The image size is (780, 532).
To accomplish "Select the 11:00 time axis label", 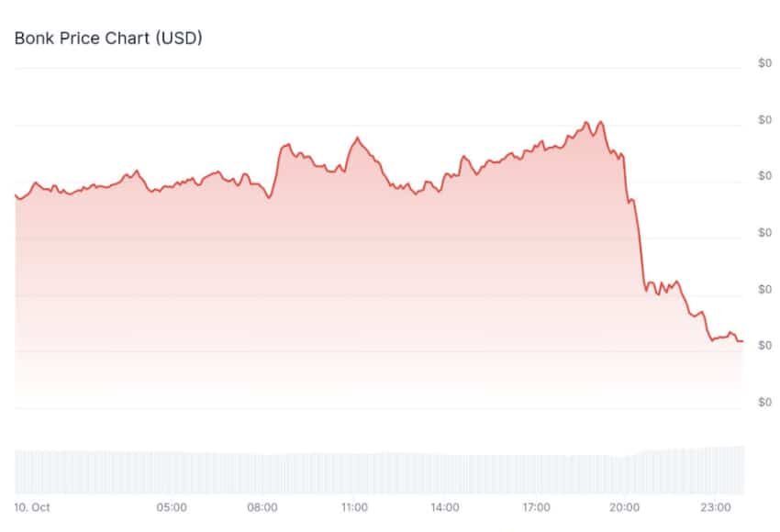I will click(354, 507).
